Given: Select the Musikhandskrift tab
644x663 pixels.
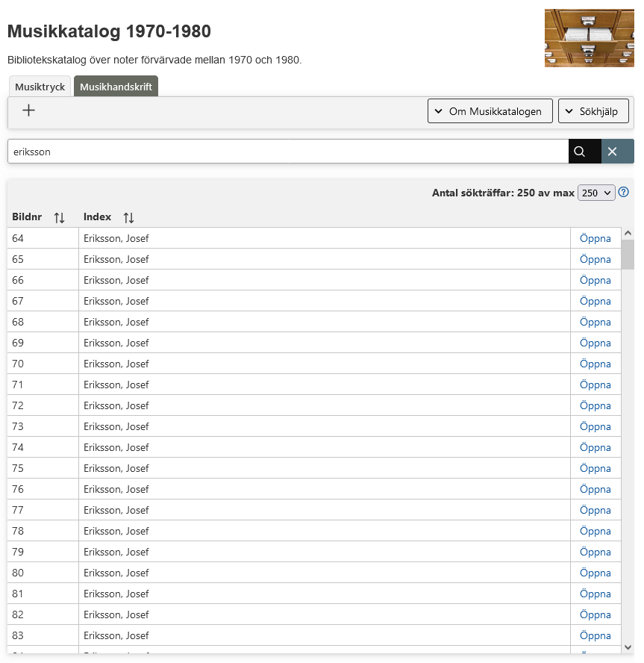Looking at the screenshot, I should (x=116, y=87).
